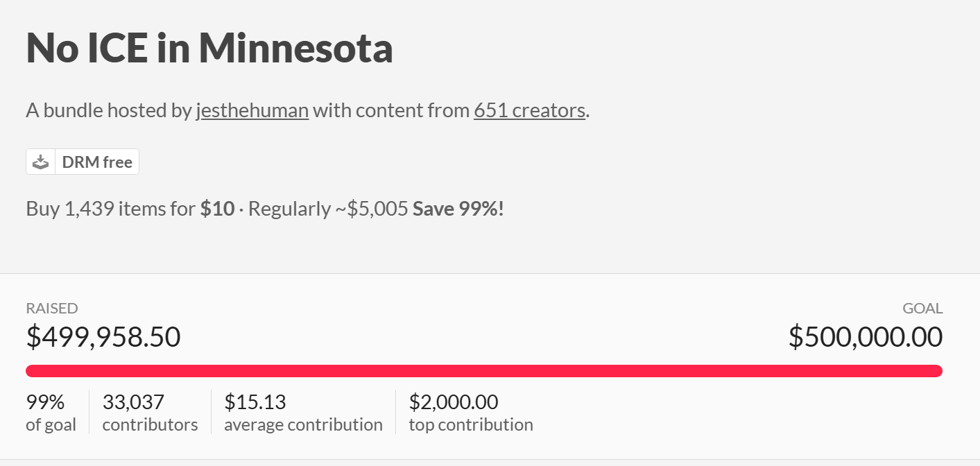Click the RAISED label
The image size is (980, 466).
[52, 309]
